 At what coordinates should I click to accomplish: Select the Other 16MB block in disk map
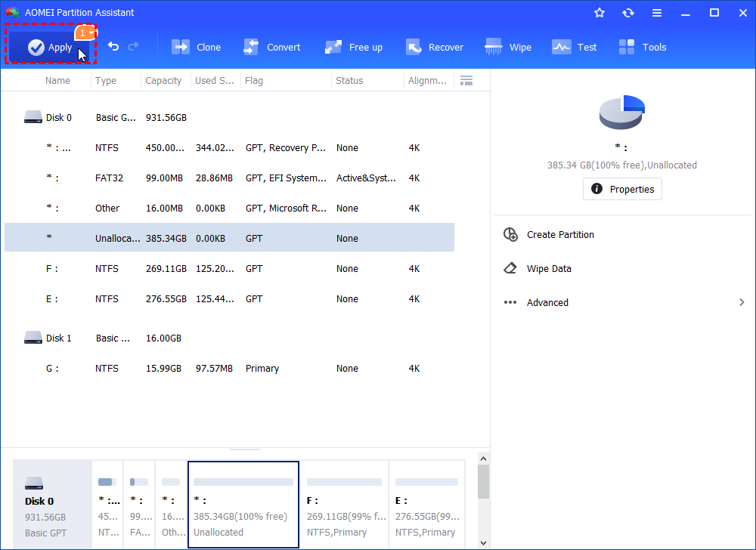click(x=171, y=505)
